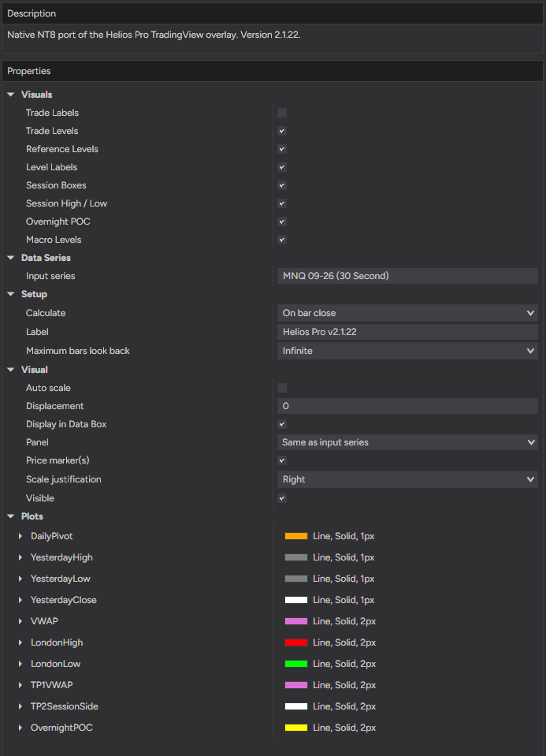Toggle Reference Levels checkbox

pos(282,149)
